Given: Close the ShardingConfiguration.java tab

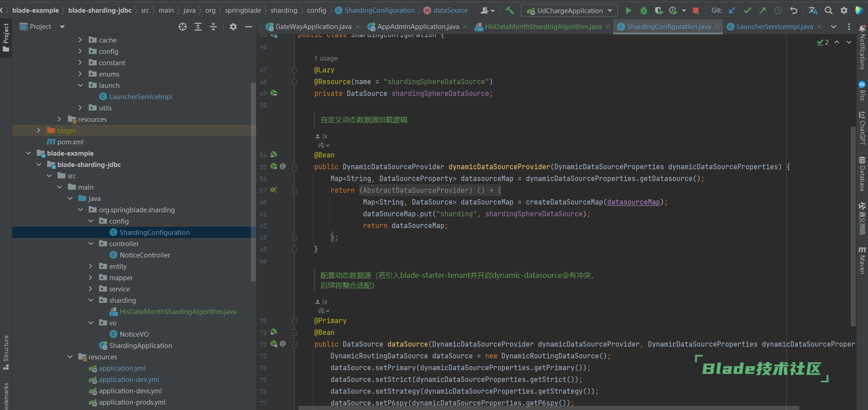Looking at the screenshot, I should [717, 27].
